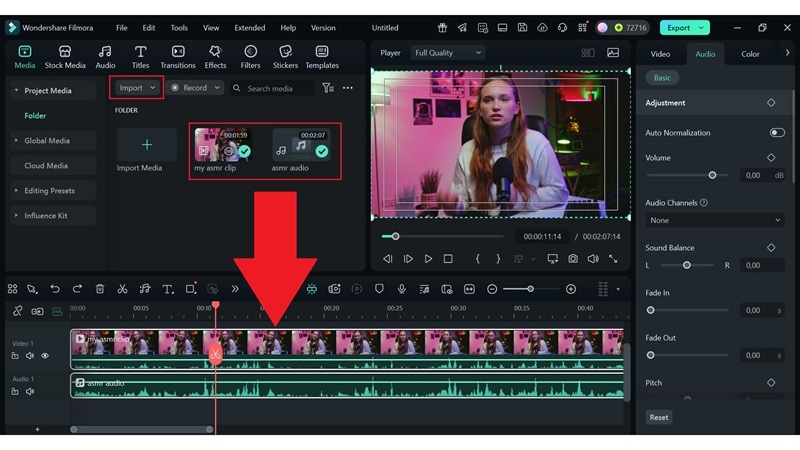Split clip with the scissors tool
Image resolution: width=800 pixels, height=450 pixels.
pyautogui.click(x=122, y=289)
